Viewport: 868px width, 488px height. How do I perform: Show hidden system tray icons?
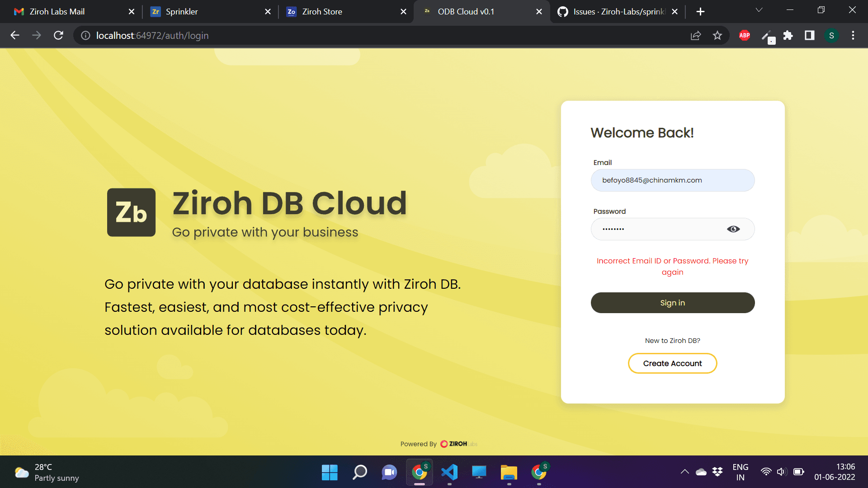coord(685,472)
